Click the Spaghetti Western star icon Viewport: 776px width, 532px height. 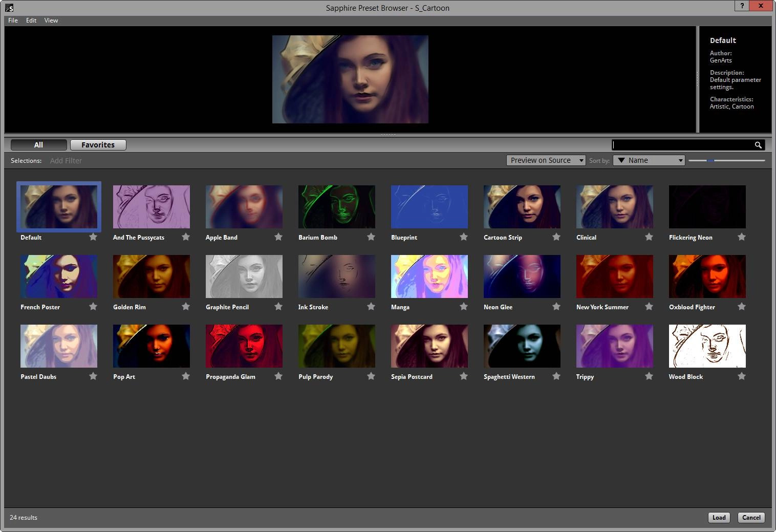556,376
